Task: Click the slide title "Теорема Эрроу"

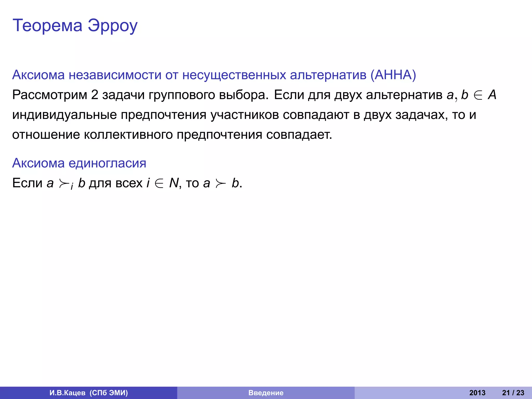Action: point(75,26)
